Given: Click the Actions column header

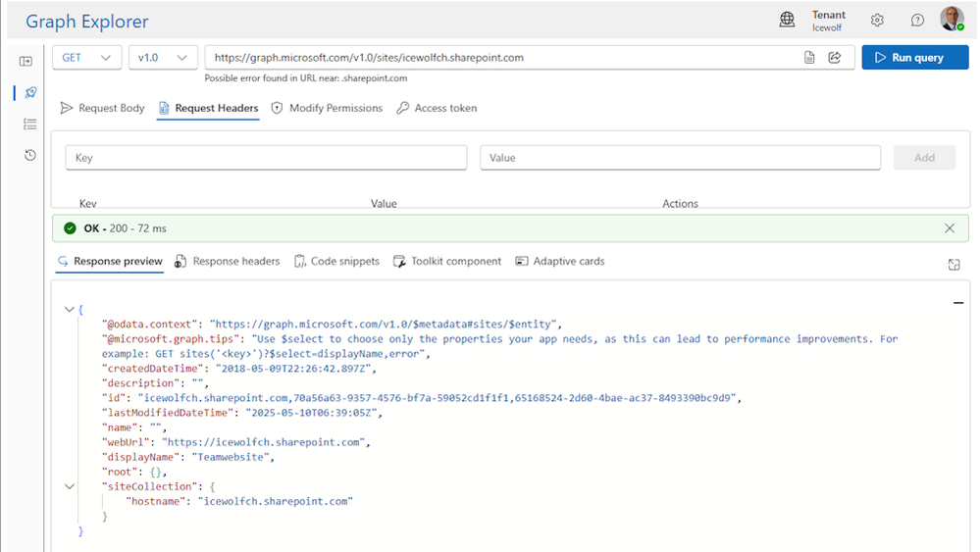Looking at the screenshot, I should pyautogui.click(x=680, y=204).
